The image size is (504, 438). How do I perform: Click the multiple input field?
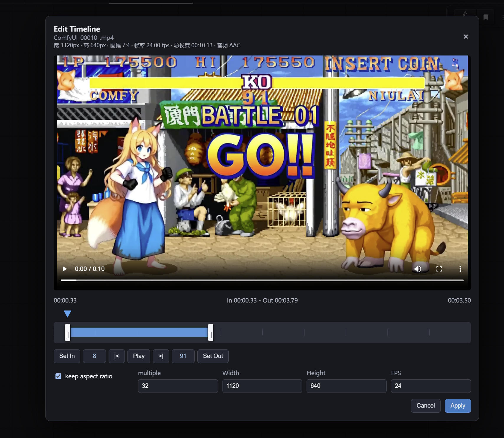(x=178, y=386)
